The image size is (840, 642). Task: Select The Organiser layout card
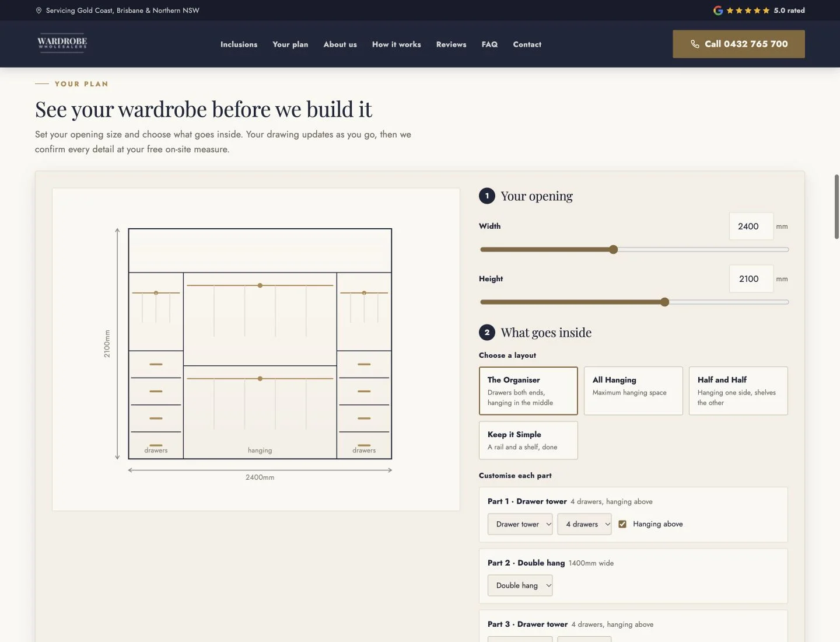click(528, 391)
